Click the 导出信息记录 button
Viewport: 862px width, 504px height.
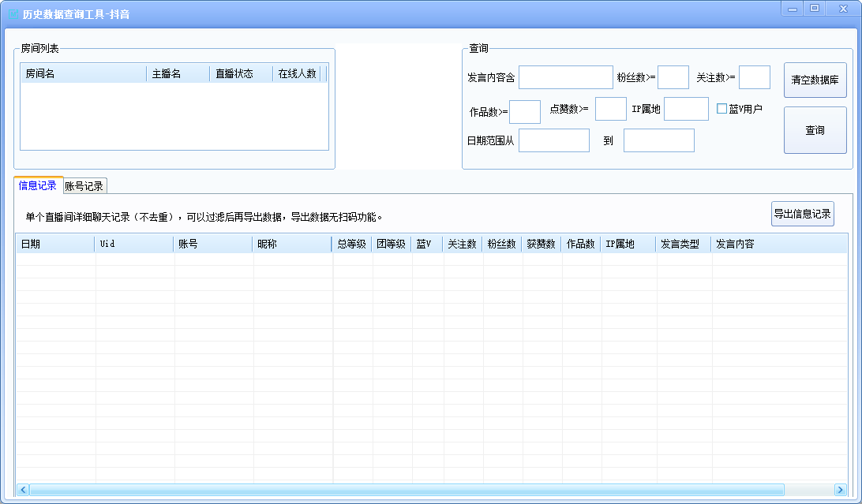coord(803,214)
